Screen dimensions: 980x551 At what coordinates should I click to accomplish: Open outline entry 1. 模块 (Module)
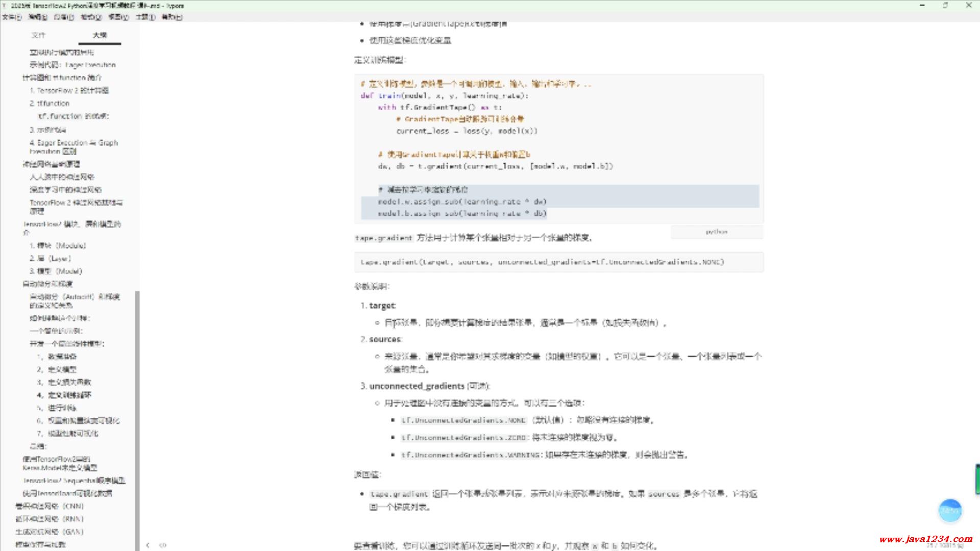58,245
